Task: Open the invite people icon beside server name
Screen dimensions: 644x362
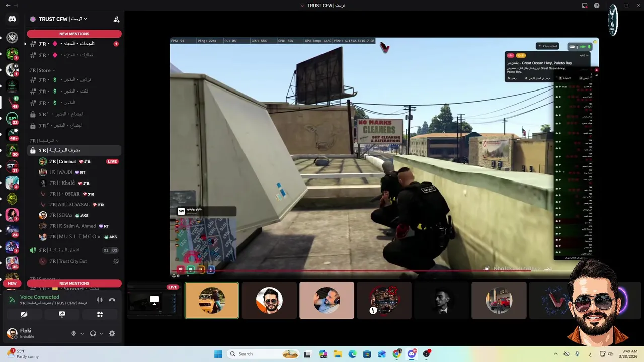Action: click(116, 19)
